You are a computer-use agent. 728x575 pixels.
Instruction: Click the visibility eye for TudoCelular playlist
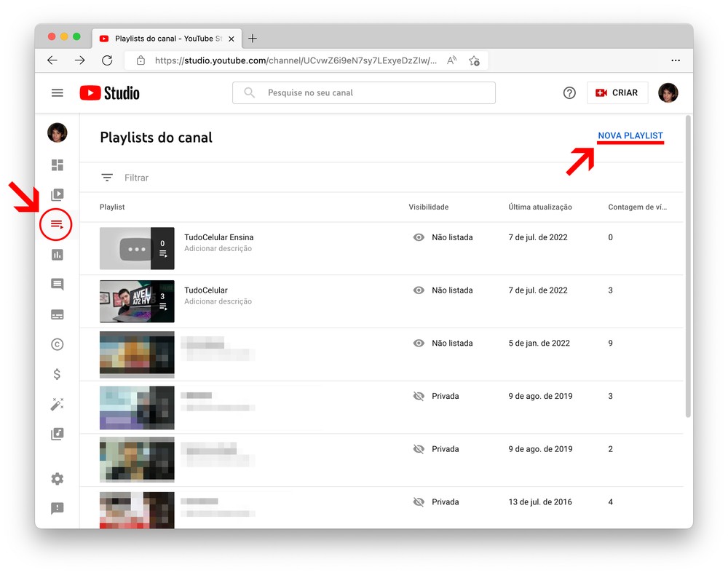[419, 290]
